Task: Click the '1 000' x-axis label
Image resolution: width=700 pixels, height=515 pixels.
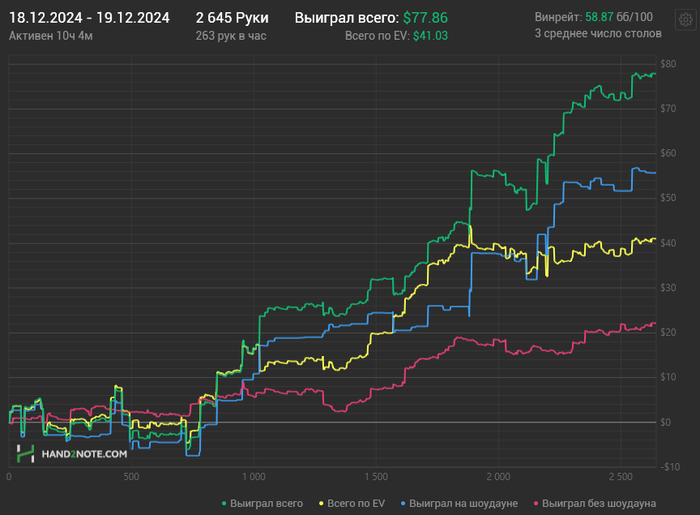Action: (254, 477)
